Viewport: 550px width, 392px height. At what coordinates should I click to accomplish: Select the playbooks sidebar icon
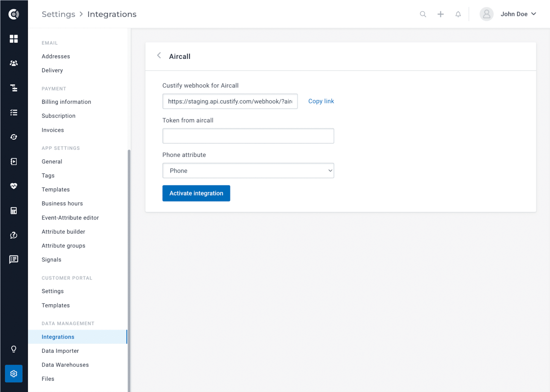pyautogui.click(x=14, y=161)
